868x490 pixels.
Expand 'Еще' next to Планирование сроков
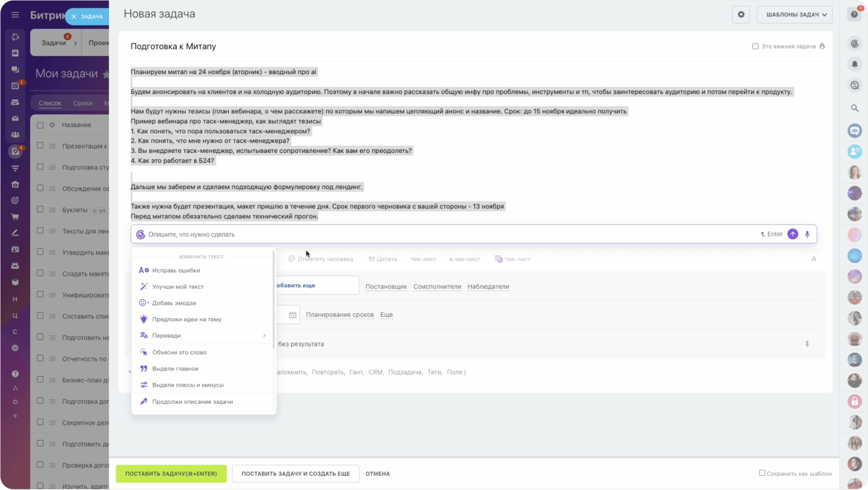pyautogui.click(x=386, y=314)
